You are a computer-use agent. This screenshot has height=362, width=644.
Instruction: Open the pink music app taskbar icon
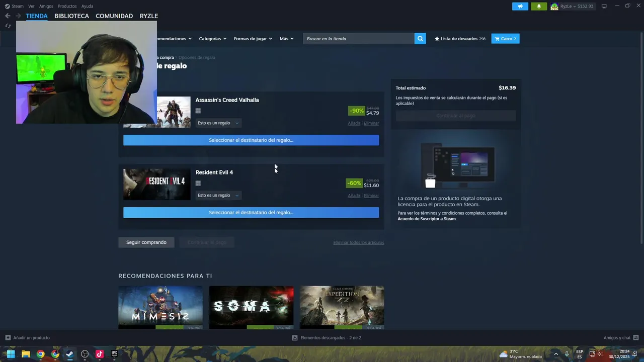(99, 354)
